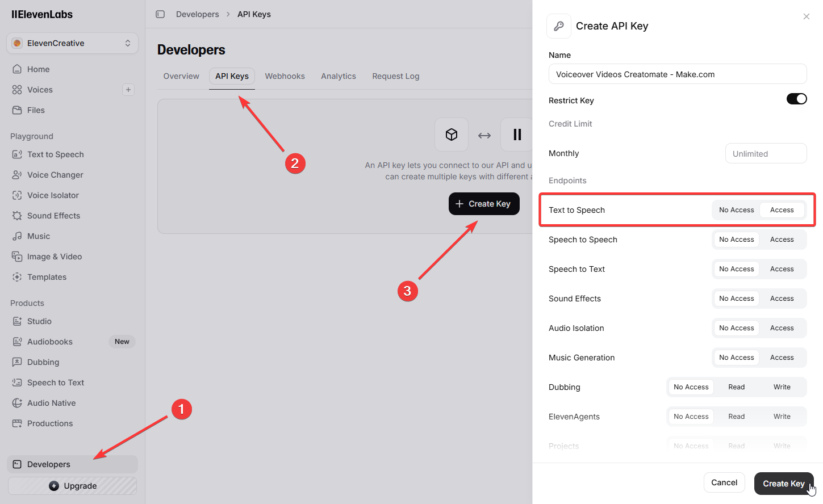The width and height of the screenshot is (823, 504).
Task: Click the add voice plus icon
Action: 128,90
